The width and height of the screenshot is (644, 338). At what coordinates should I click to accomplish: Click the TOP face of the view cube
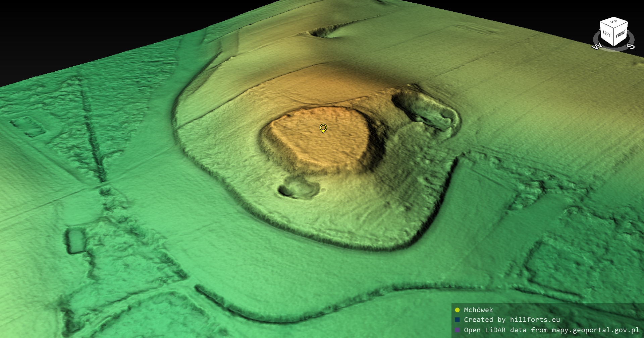(613, 22)
